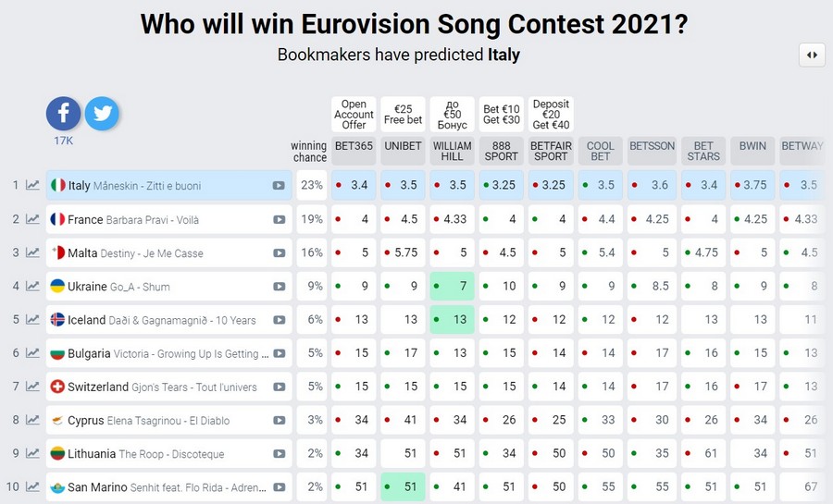Click the Lithuania trend chart icon
The image size is (833, 504).
(33, 454)
